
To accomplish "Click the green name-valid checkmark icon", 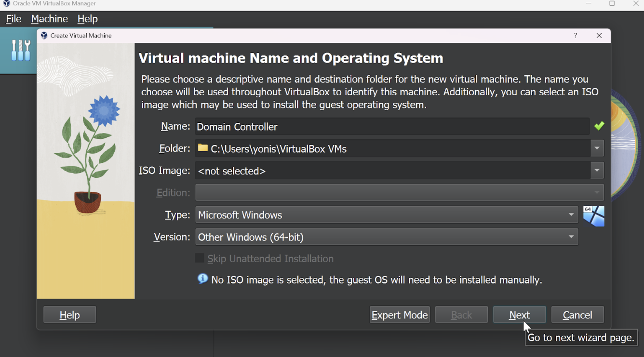I will tap(599, 126).
